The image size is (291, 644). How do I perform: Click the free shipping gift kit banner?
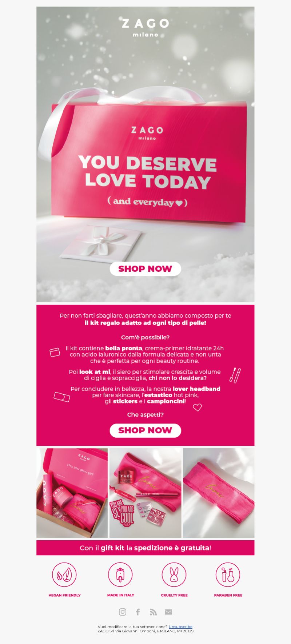coord(145,548)
